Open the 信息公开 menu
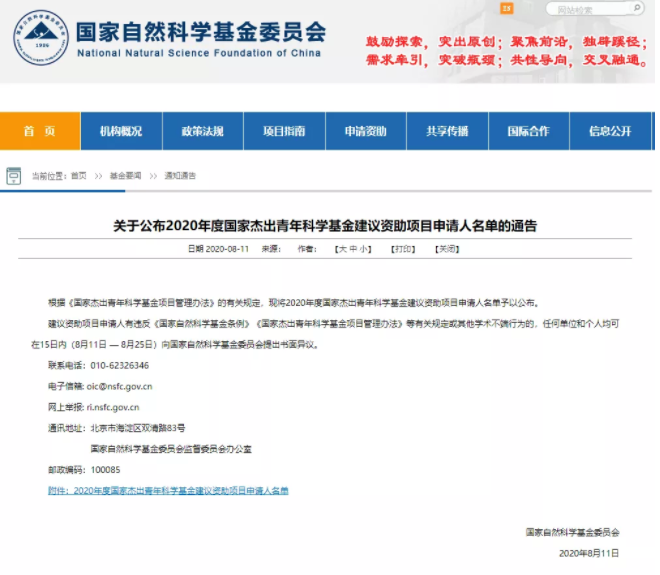 610,131
